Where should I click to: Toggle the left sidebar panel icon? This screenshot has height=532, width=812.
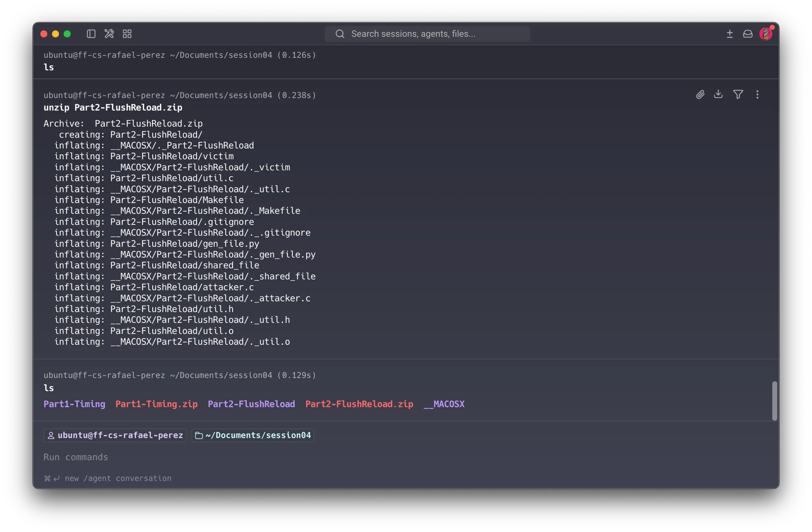coord(91,34)
